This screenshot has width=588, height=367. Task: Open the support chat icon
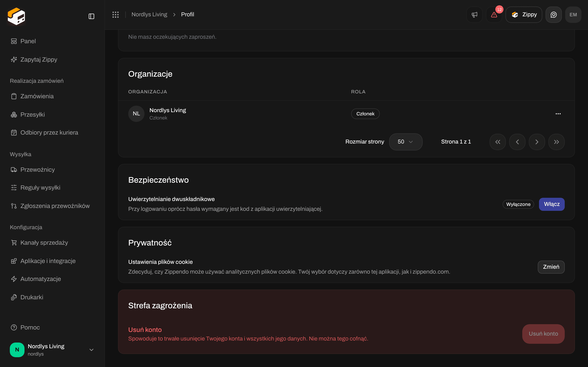[x=553, y=14]
